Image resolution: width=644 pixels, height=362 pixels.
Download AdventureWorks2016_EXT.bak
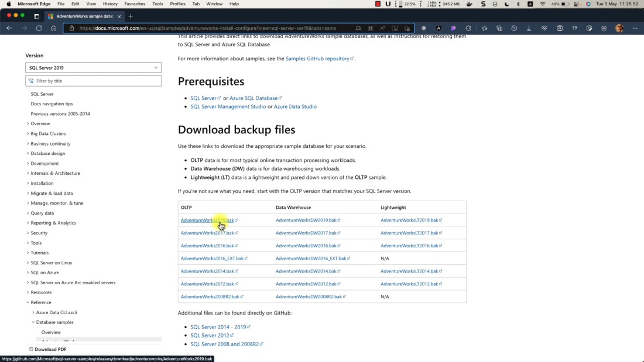[x=212, y=258]
